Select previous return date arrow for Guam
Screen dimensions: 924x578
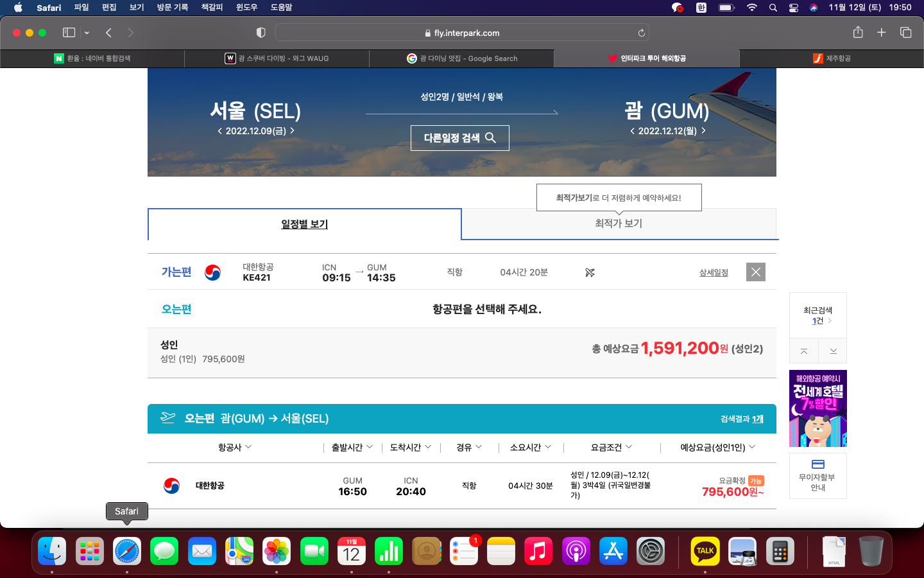[632, 131]
